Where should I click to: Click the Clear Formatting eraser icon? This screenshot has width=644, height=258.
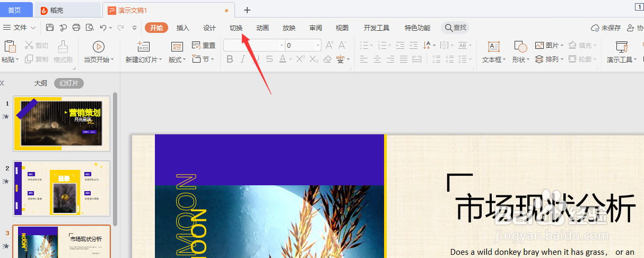coord(327,59)
